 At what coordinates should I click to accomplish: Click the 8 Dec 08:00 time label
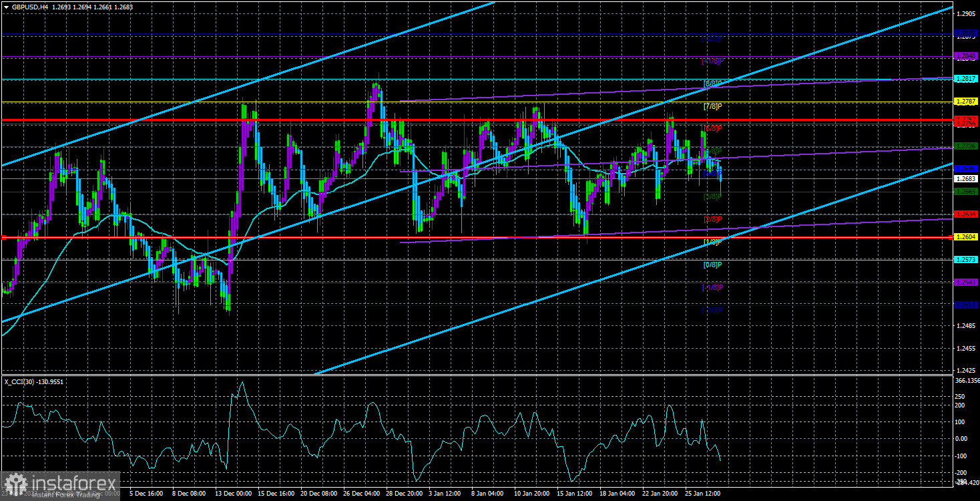[189, 494]
